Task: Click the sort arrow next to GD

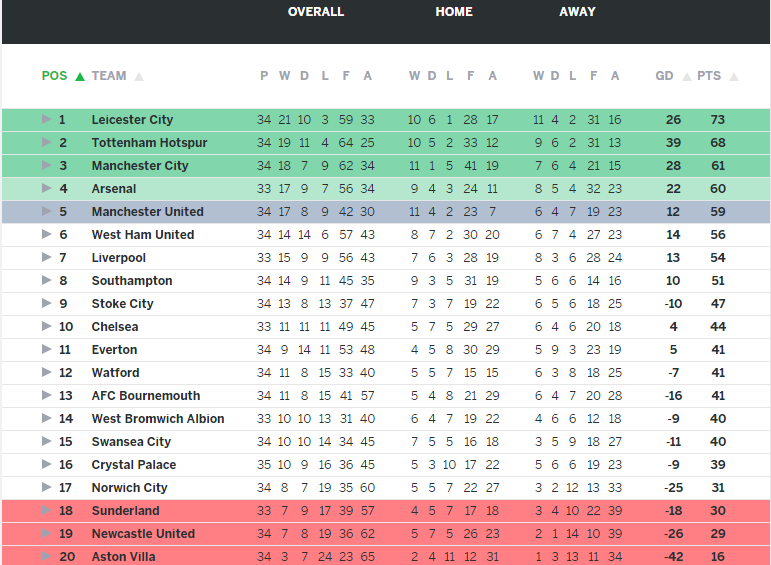Action: (x=687, y=76)
